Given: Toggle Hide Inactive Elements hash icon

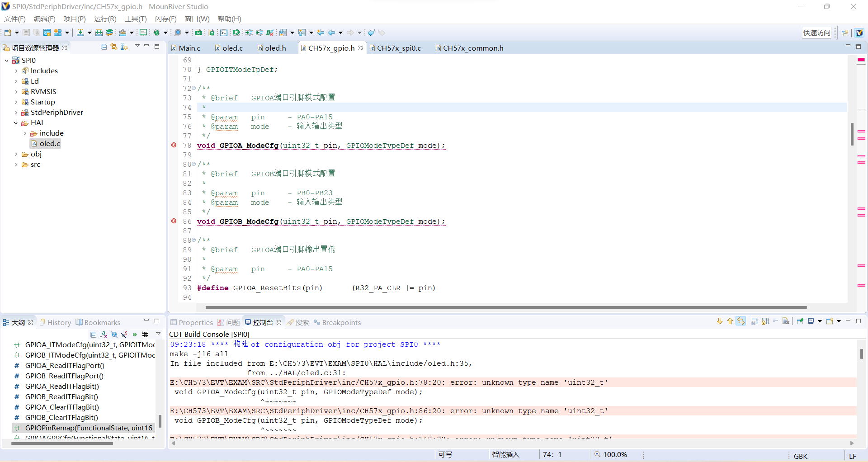Looking at the screenshot, I should coord(145,335).
